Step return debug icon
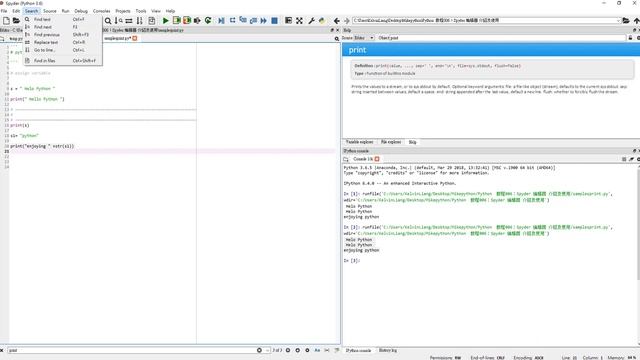The height and width of the screenshot is (360, 640). (x=253, y=20)
